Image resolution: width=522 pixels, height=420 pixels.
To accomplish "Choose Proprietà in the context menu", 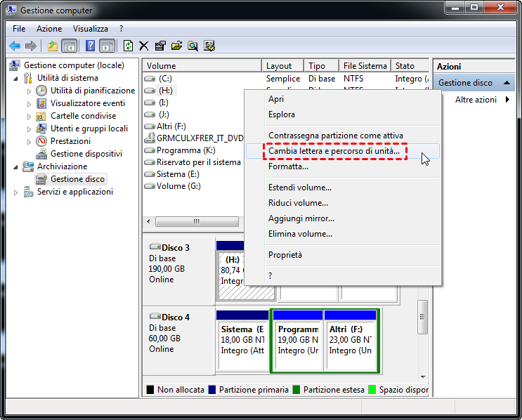I will [x=343, y=255].
